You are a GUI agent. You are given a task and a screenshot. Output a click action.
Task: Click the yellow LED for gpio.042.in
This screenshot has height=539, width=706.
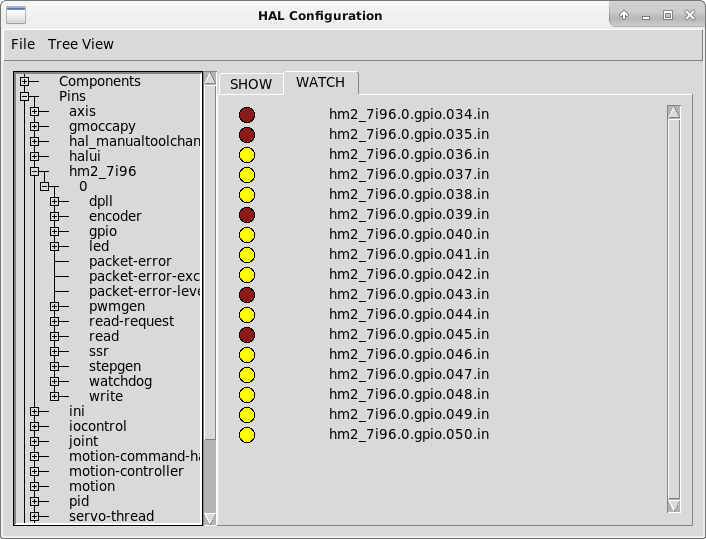pyautogui.click(x=247, y=275)
